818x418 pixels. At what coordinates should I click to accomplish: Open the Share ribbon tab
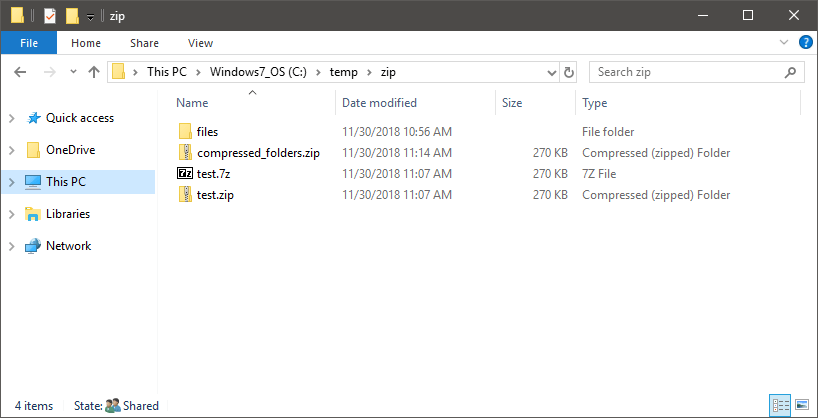point(145,43)
